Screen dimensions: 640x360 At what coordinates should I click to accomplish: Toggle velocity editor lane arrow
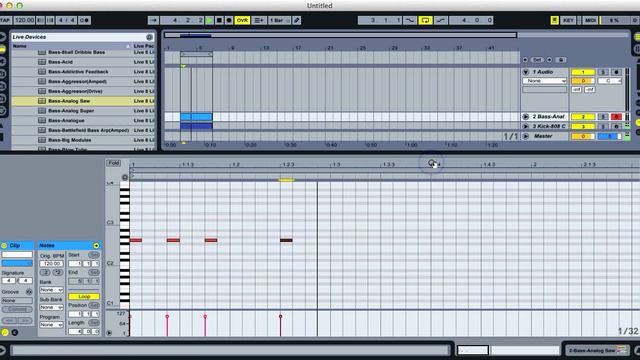coord(109,333)
